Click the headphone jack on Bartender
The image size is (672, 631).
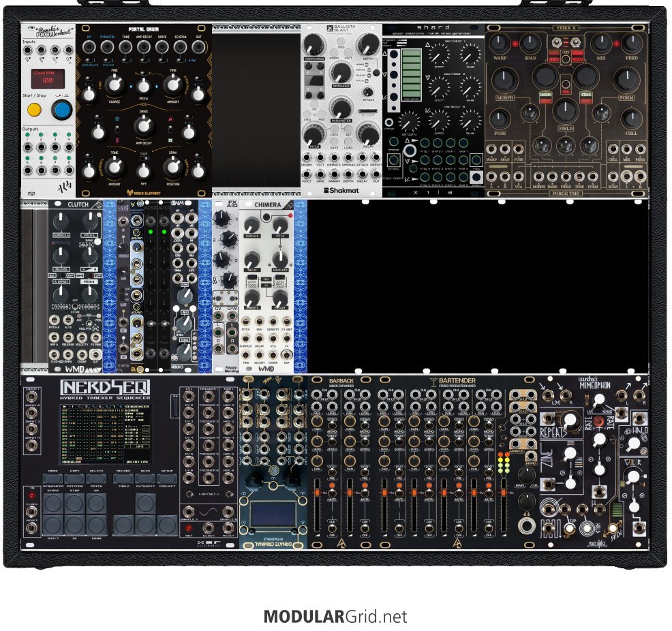pos(526,525)
